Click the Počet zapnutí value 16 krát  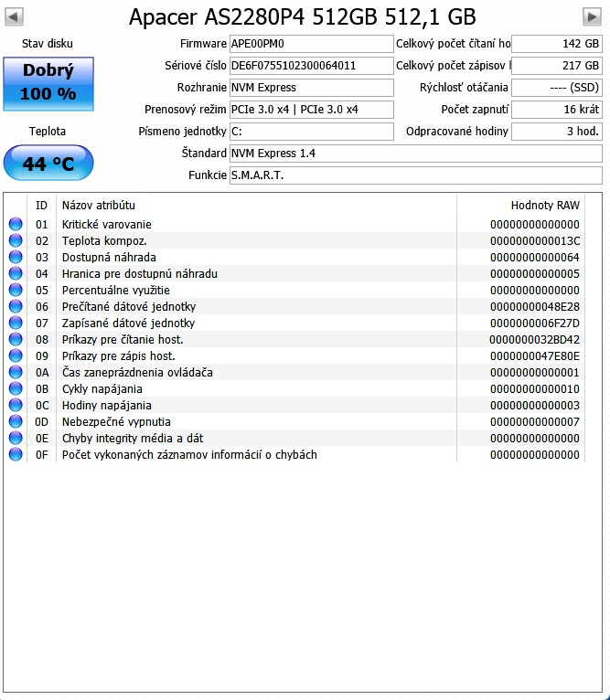(556, 110)
